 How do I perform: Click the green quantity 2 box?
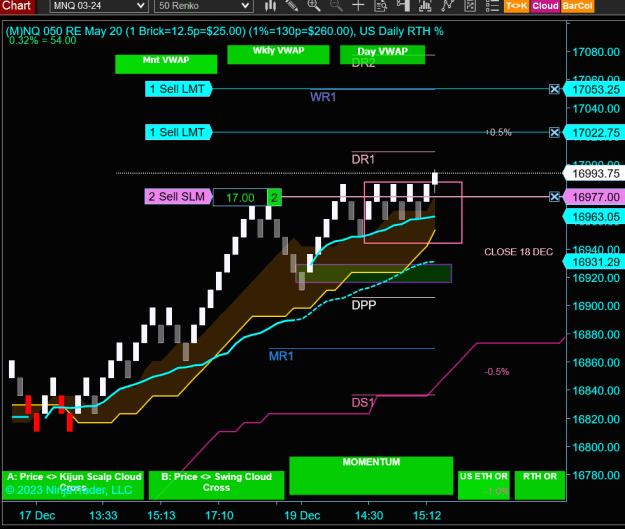coord(274,197)
